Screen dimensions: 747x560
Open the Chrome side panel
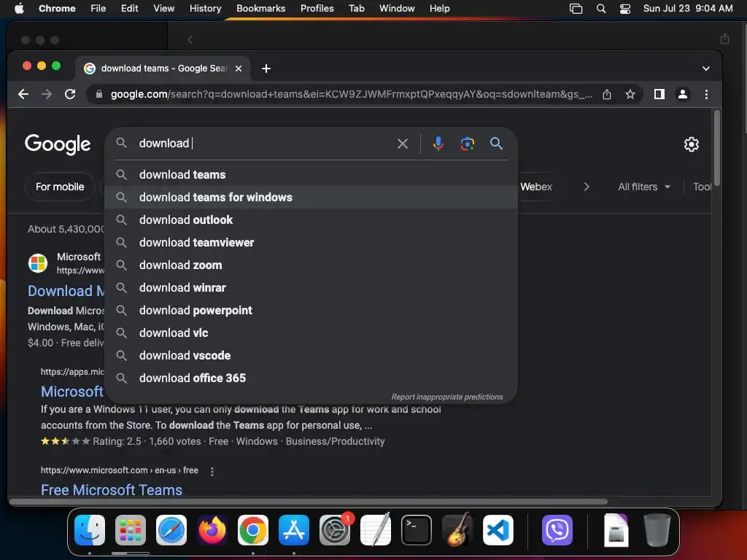tap(659, 94)
